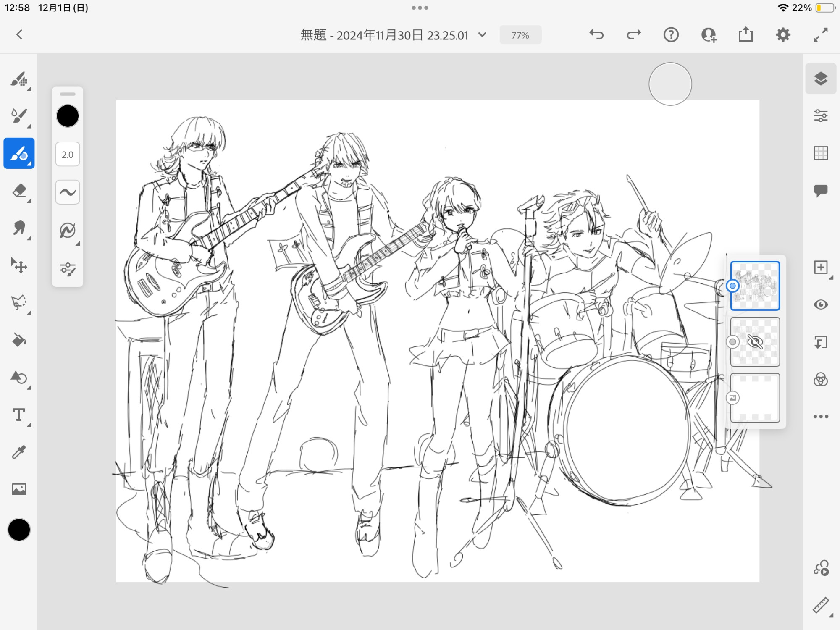Show the hidden middle layer
Image resolution: width=840 pixels, height=630 pixels.
coord(755,342)
